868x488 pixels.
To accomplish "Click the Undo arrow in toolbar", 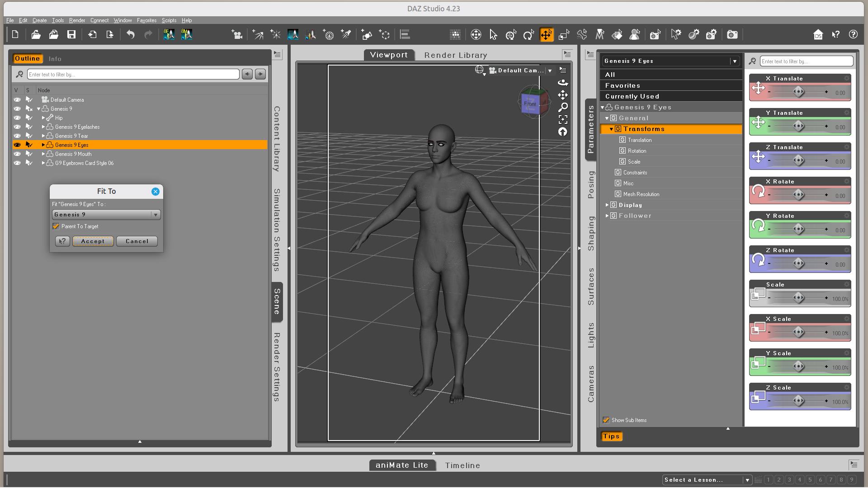I will (131, 35).
